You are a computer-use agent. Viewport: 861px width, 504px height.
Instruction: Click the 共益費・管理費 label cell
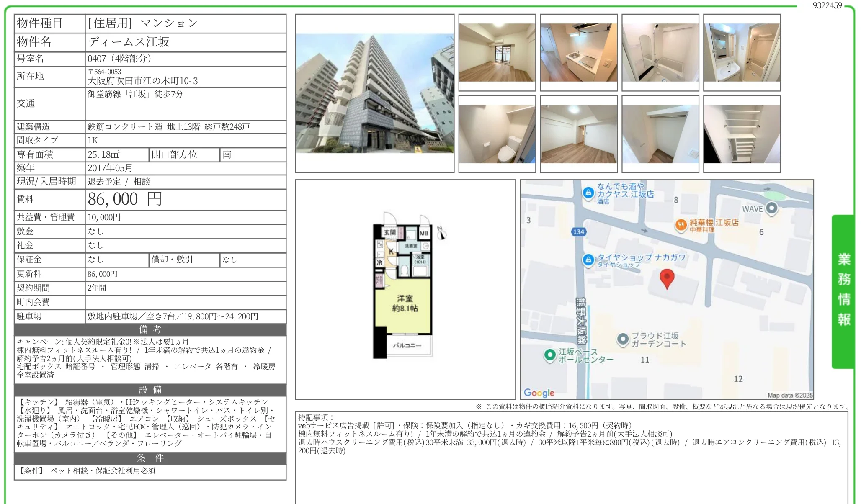tap(50, 217)
